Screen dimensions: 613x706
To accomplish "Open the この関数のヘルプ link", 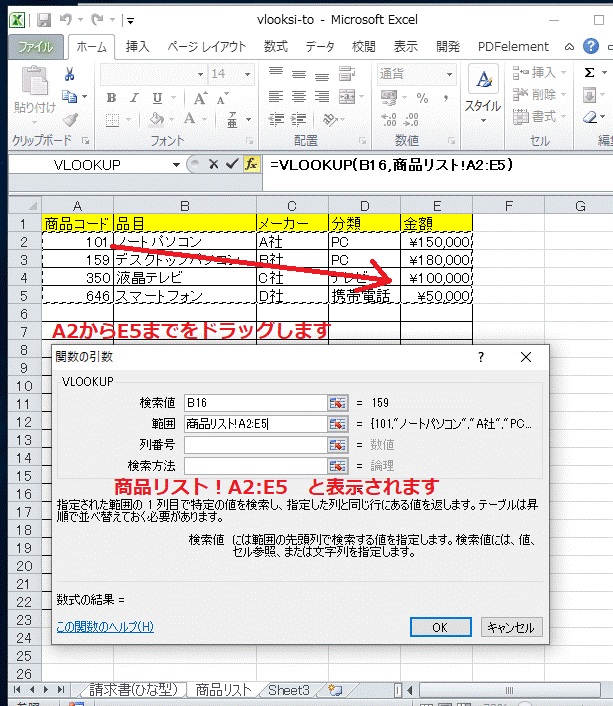I will (105, 627).
